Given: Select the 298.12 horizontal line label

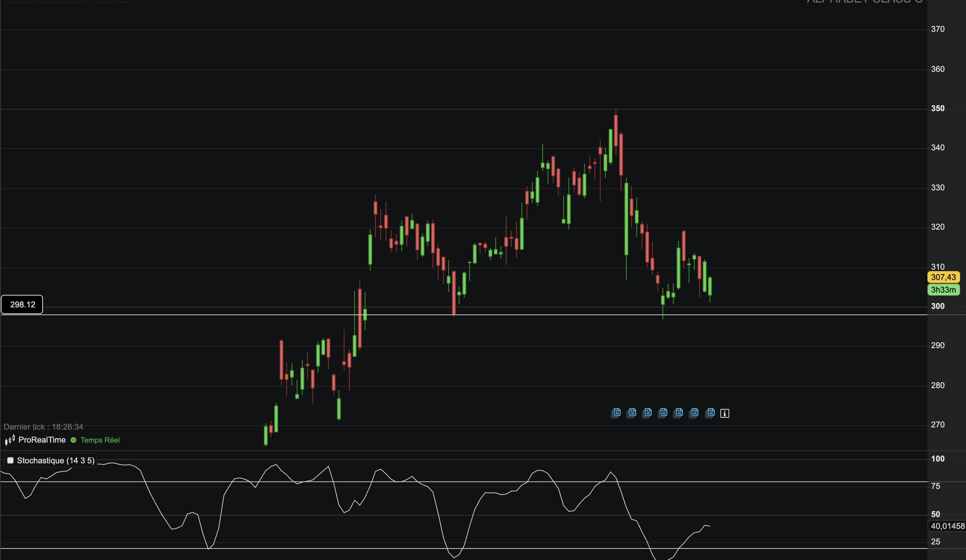Looking at the screenshot, I should [22, 304].
